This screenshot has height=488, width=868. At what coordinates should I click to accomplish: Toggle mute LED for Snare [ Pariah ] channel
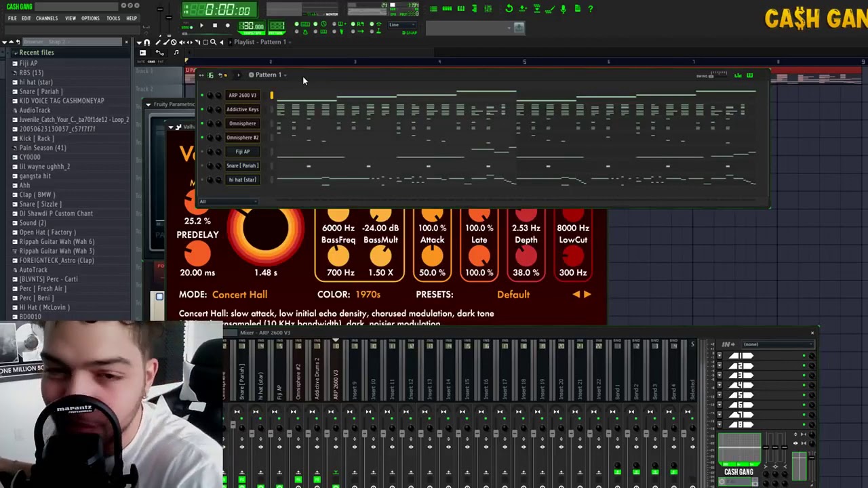pyautogui.click(x=201, y=166)
